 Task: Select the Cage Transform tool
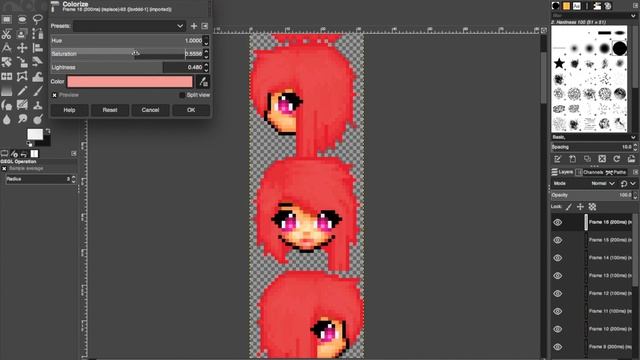22,76
